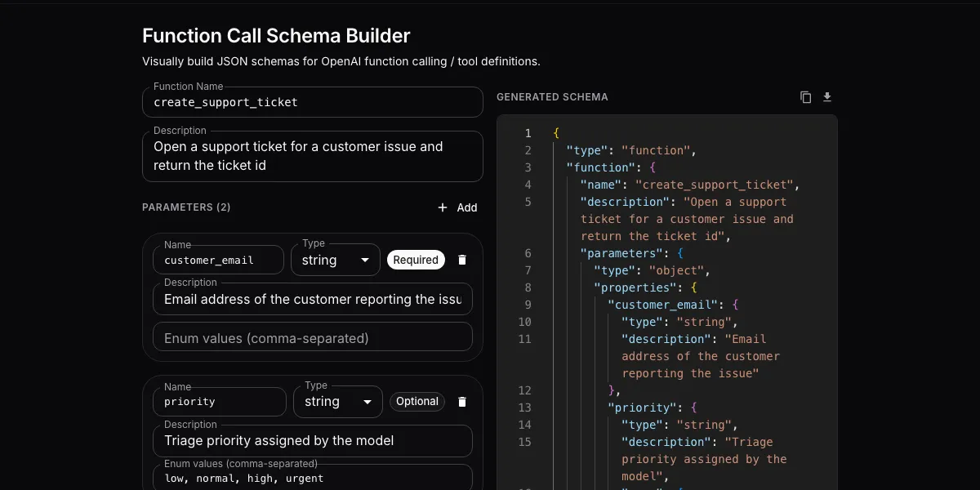Click line number 10 in the schema
Image resolution: width=980 pixels, height=490 pixels.
point(524,322)
